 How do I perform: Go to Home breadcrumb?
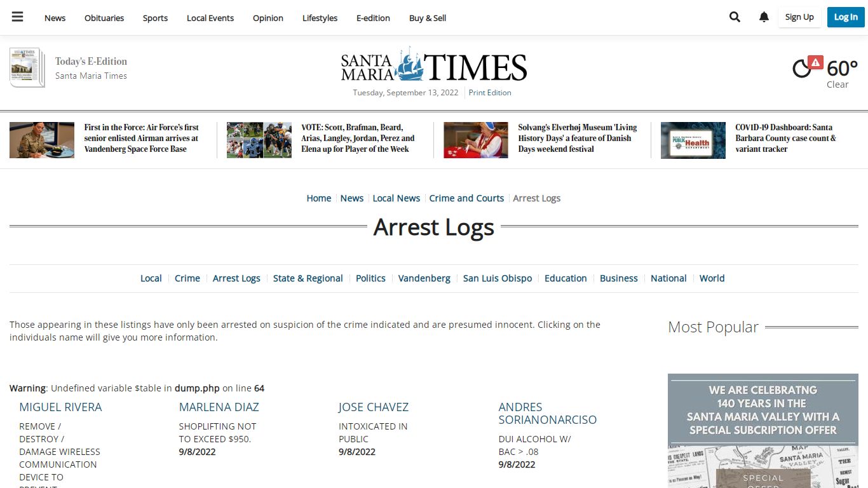tap(319, 198)
